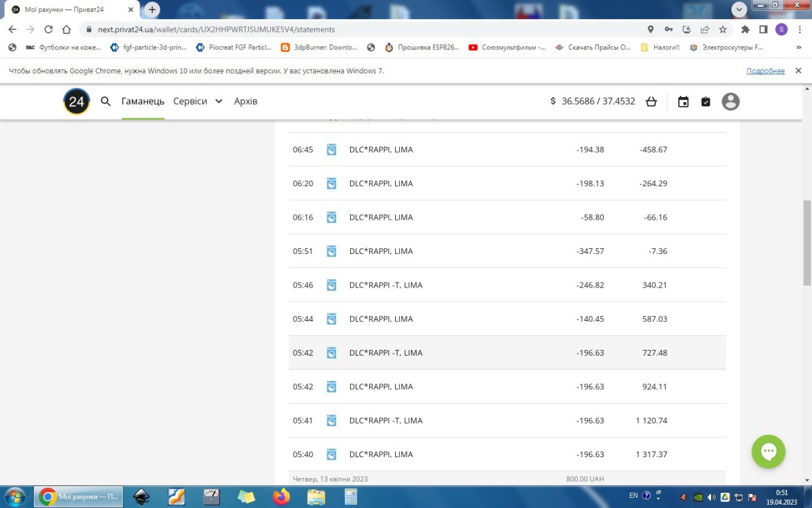Image resolution: width=812 pixels, height=508 pixels.
Task: Open the saved passwords key icon
Action: pyautogui.click(x=669, y=29)
